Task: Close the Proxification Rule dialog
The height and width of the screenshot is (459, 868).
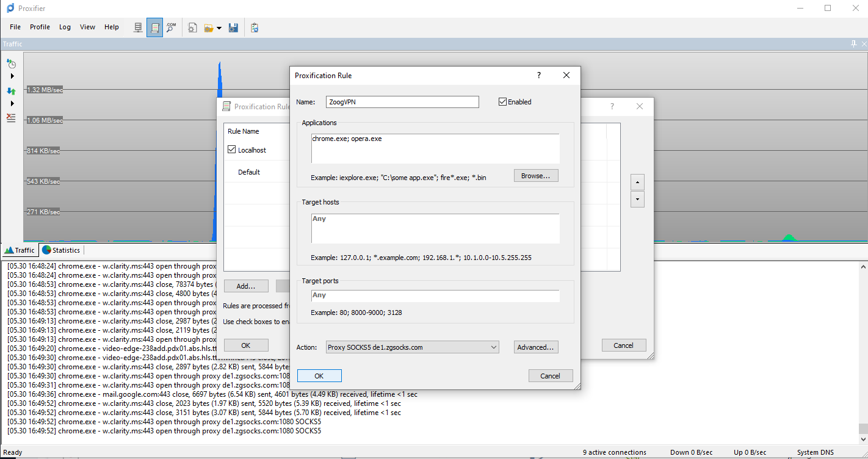Action: point(566,75)
